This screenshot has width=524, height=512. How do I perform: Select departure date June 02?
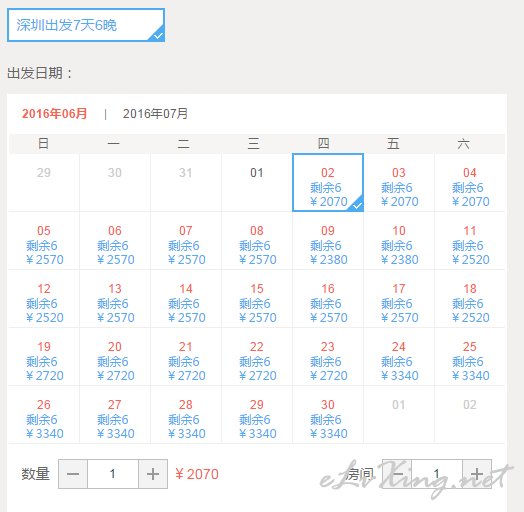328,182
